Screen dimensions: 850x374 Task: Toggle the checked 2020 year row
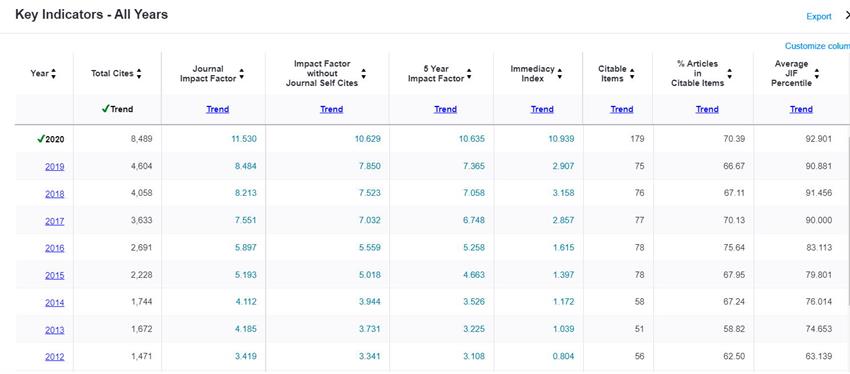[50, 139]
